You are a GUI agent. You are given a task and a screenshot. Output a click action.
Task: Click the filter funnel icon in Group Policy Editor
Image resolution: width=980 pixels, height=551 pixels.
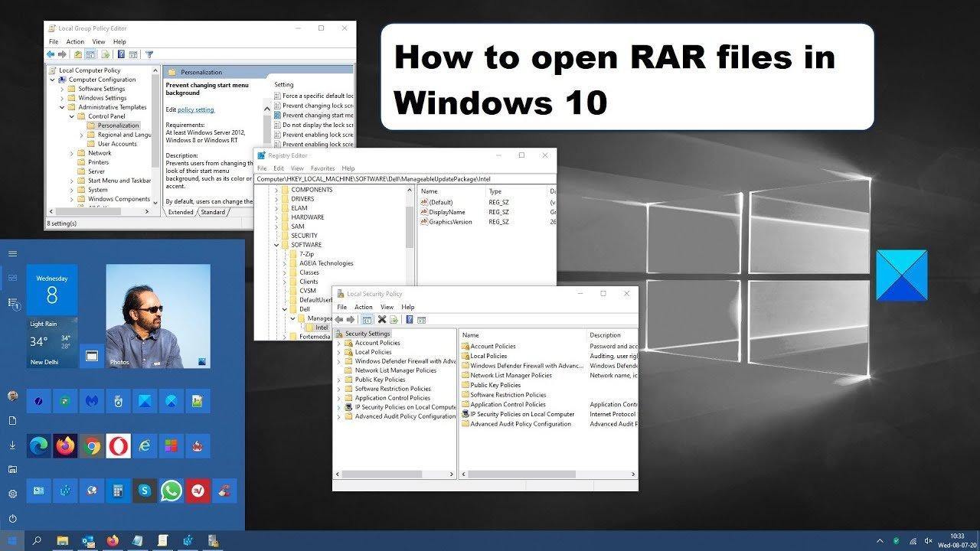(149, 54)
